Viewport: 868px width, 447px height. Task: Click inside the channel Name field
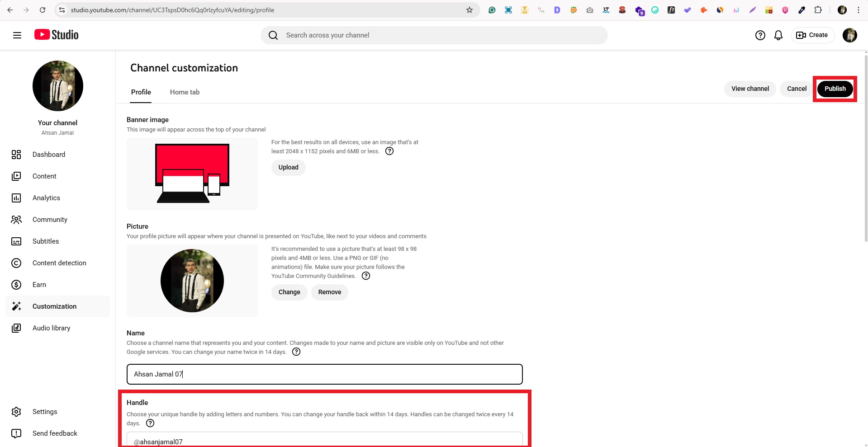[324, 374]
